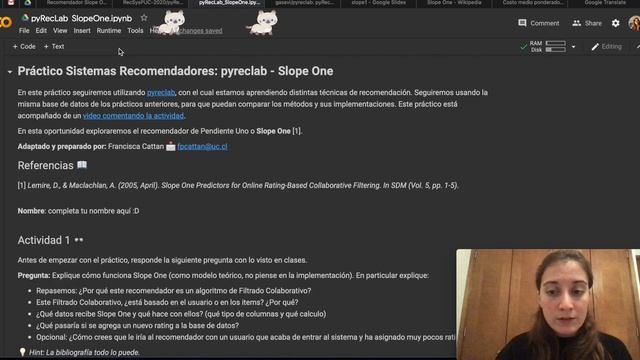
Task: Switch to the RecSysPUC-2020 browser tab
Action: tap(152, 3)
